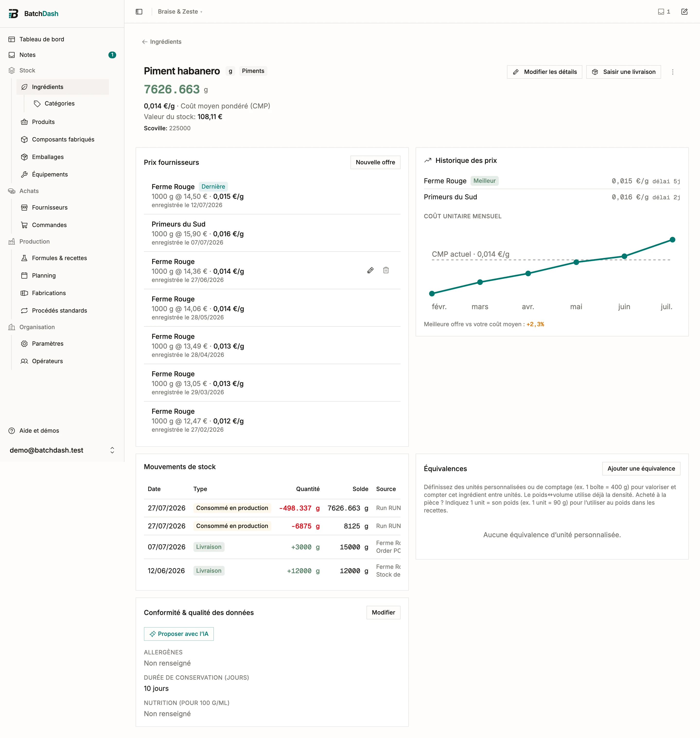Open Composants fabriqués

click(63, 140)
